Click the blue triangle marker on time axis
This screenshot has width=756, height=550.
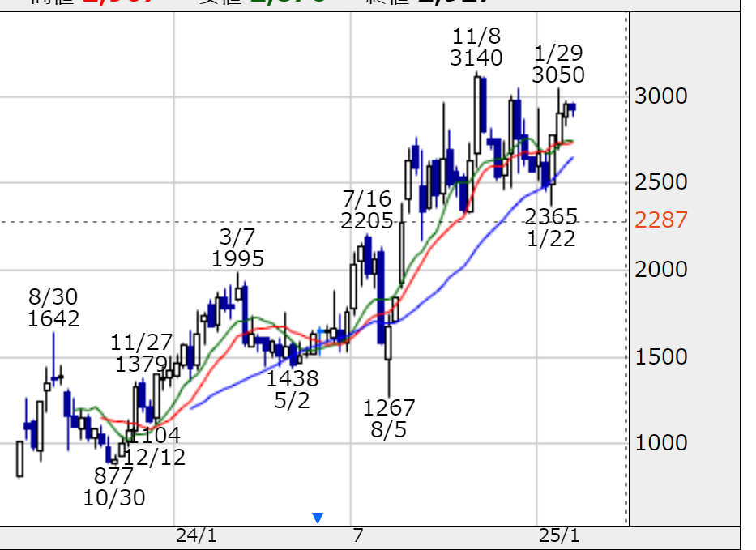pos(318,518)
